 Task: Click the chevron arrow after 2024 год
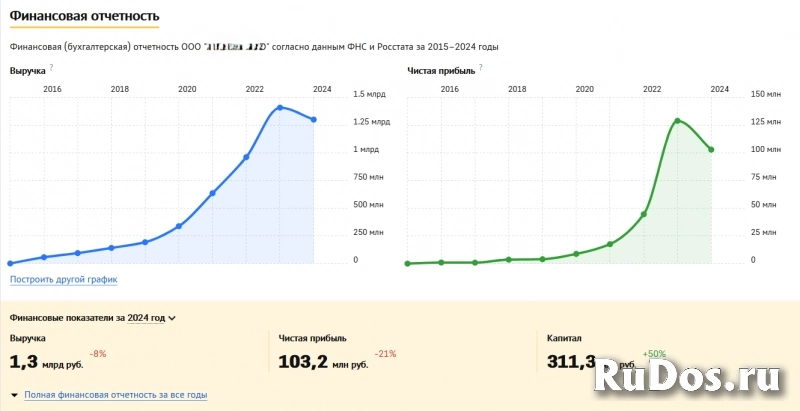point(172,319)
